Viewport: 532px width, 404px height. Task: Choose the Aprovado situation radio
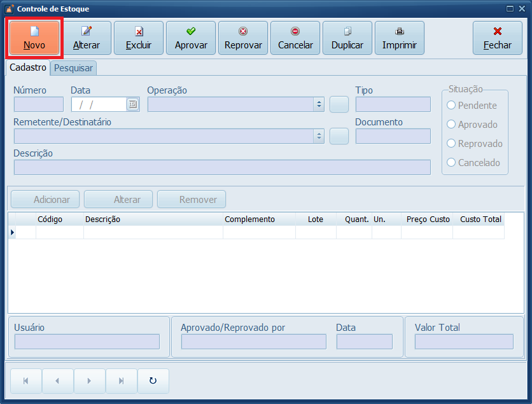(x=452, y=125)
